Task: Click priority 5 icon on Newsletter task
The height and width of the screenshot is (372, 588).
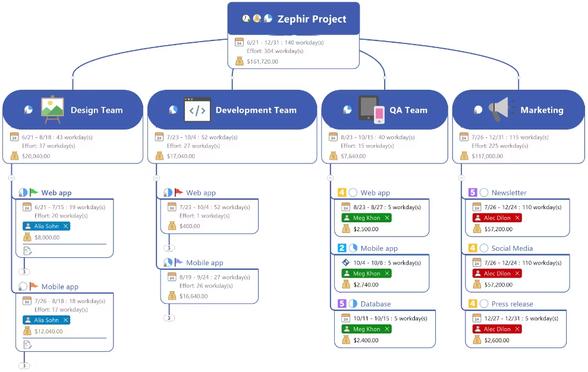Action: [473, 193]
